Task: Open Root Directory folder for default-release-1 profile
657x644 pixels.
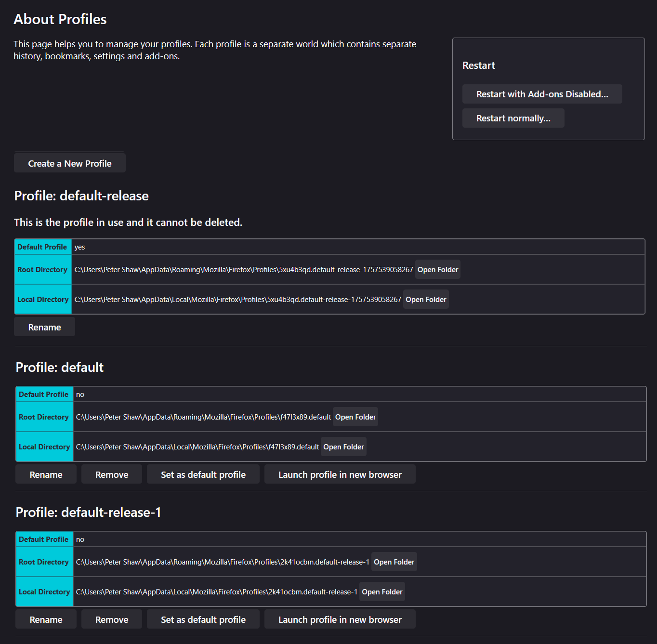Action: tap(394, 562)
